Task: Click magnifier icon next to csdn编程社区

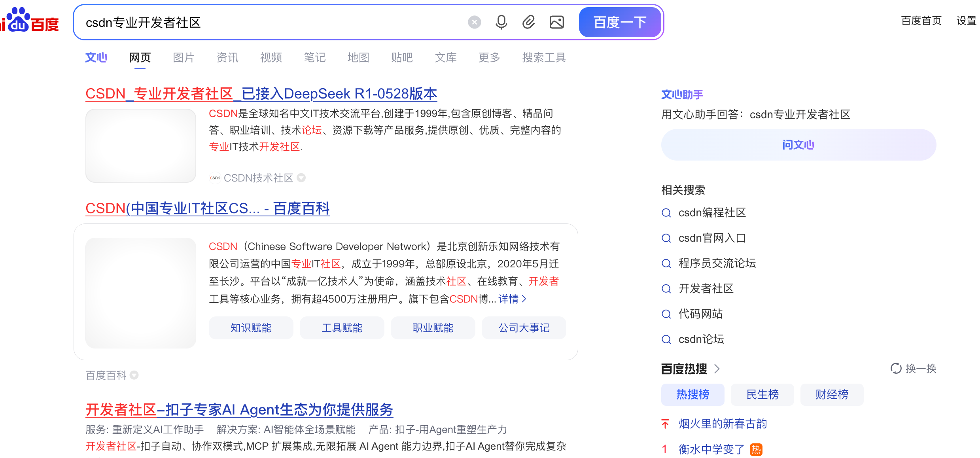Action: point(666,213)
